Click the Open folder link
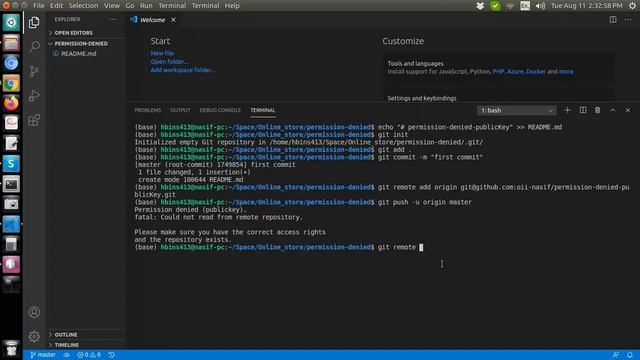This screenshot has height=360, width=640. coord(169,62)
